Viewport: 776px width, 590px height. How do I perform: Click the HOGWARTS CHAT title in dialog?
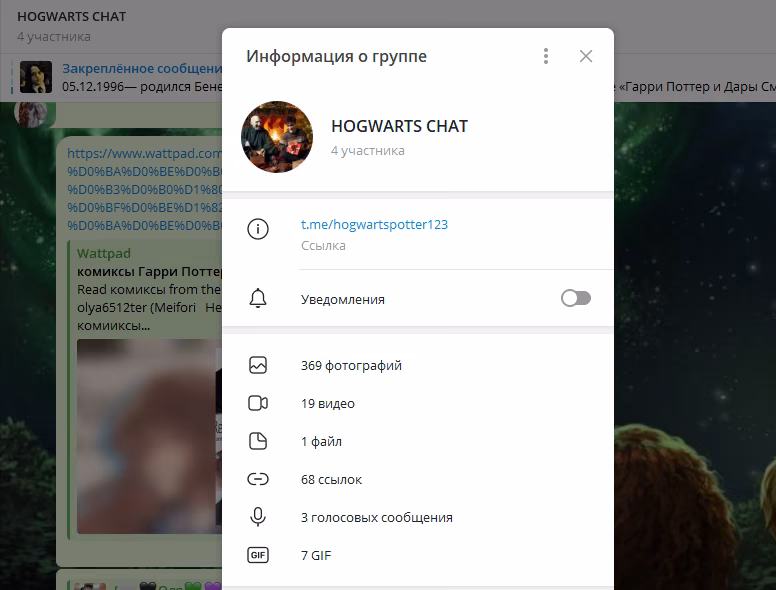click(x=399, y=126)
